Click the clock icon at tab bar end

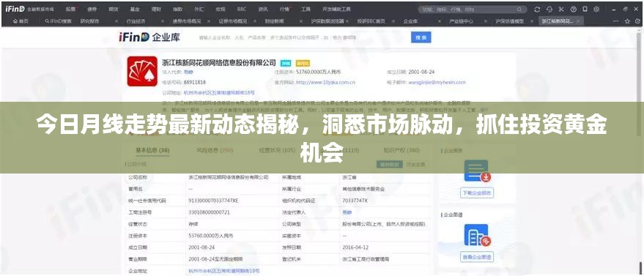[x=638, y=21]
